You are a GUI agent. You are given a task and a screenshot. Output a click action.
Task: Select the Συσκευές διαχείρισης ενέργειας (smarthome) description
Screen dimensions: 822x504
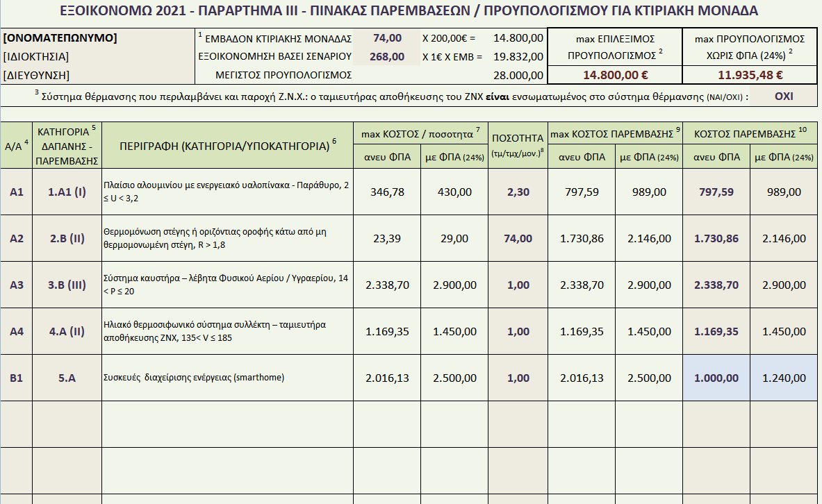tap(227, 378)
